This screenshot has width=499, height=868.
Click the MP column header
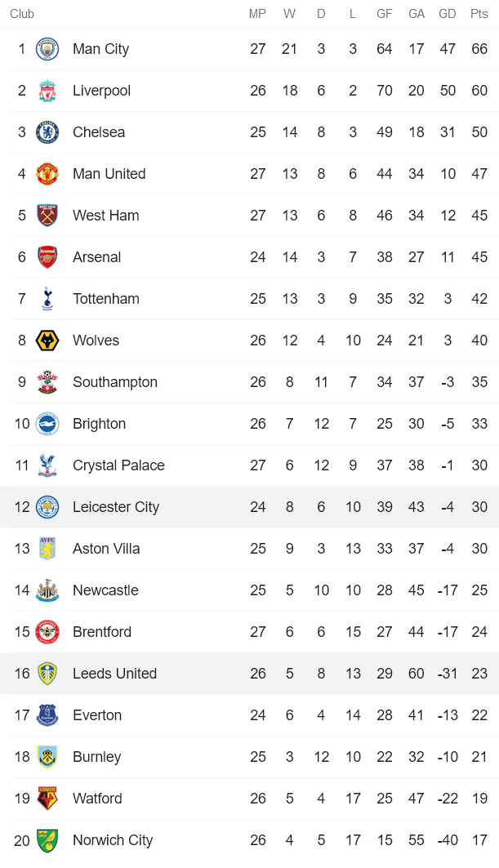tap(257, 14)
